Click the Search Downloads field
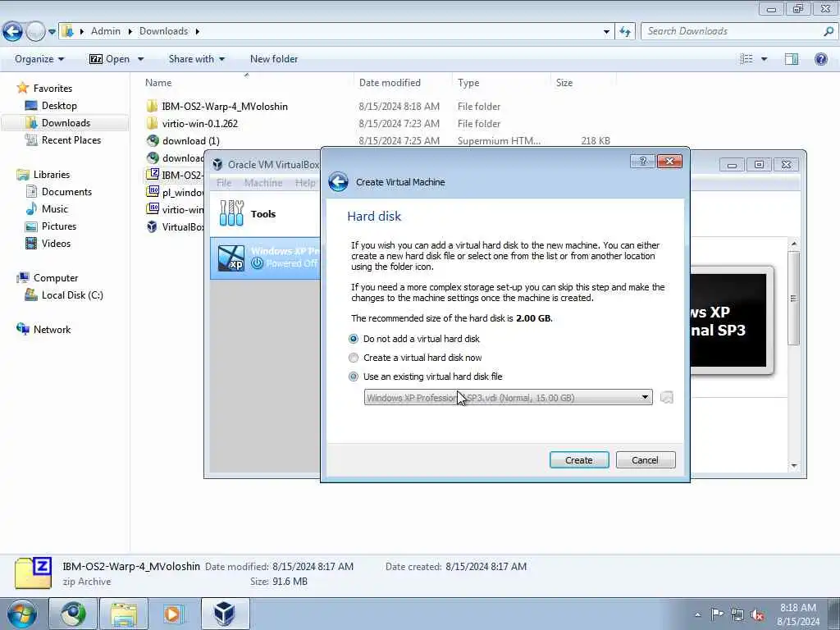The width and height of the screenshot is (840, 630). [733, 31]
